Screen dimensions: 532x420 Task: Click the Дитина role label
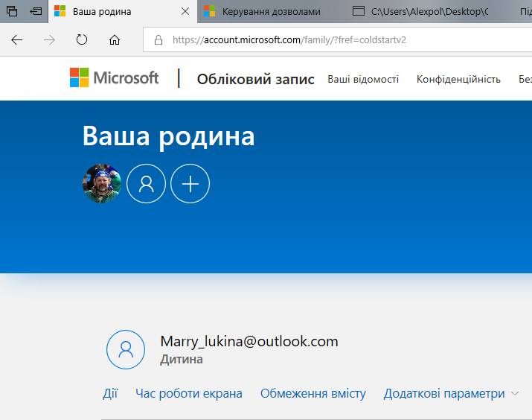[182, 359]
